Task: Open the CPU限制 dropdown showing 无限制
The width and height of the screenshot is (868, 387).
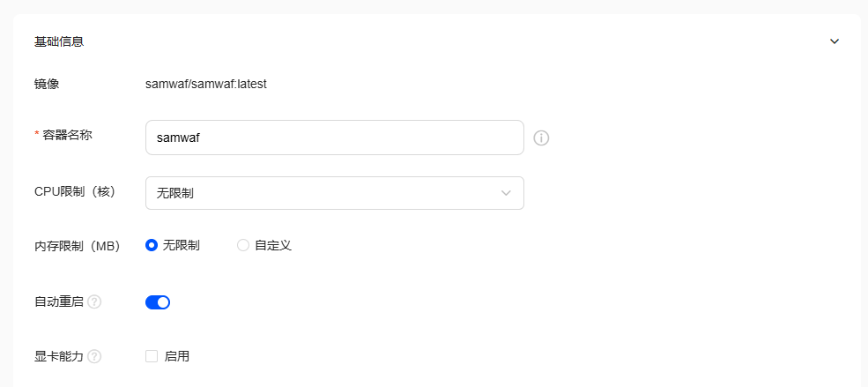Action: pos(334,193)
